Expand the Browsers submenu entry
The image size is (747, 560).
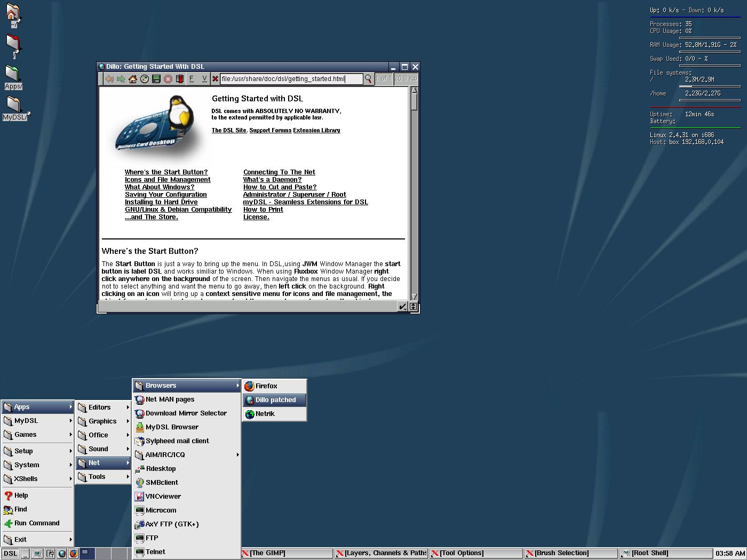coord(187,386)
